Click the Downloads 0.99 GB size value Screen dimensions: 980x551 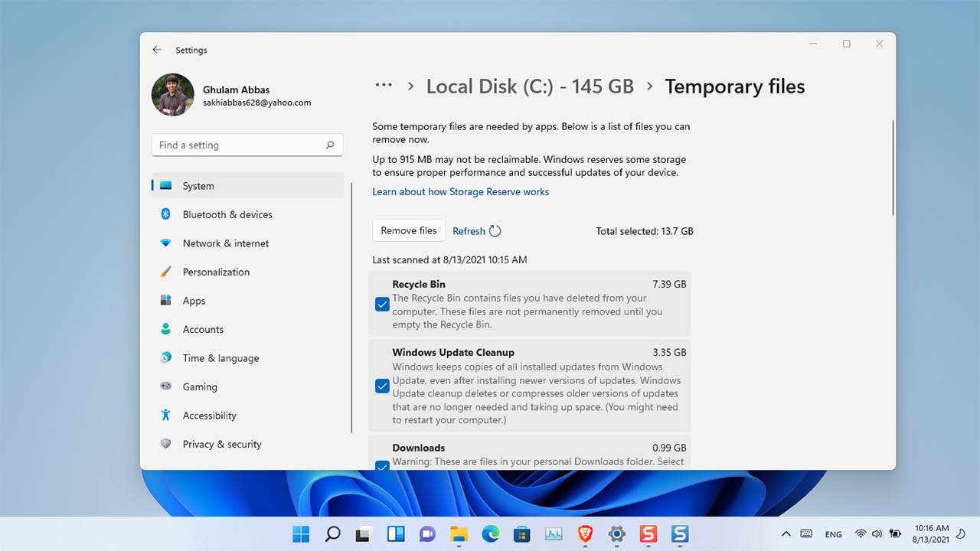point(669,448)
